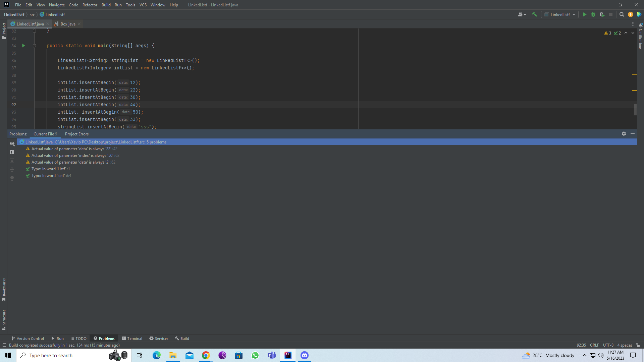Viewport: 644px width, 362px height.
Task: Open the VCS menu
Action: click(x=143, y=5)
